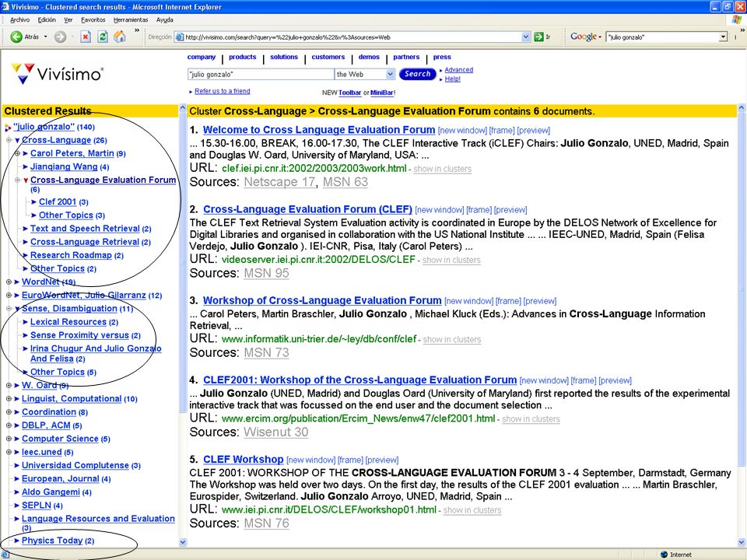The image size is (747, 560).
Task: Open result CLEF Workshop title link
Action: point(243,460)
